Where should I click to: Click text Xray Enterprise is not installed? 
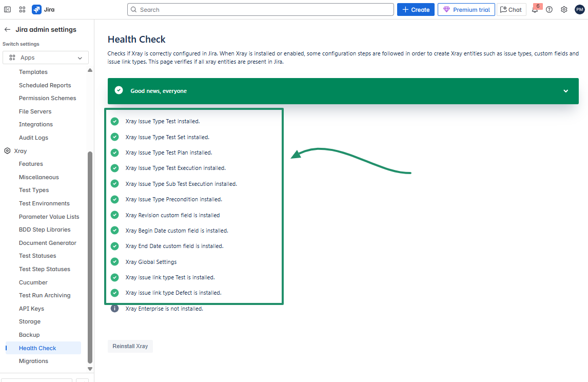point(164,309)
